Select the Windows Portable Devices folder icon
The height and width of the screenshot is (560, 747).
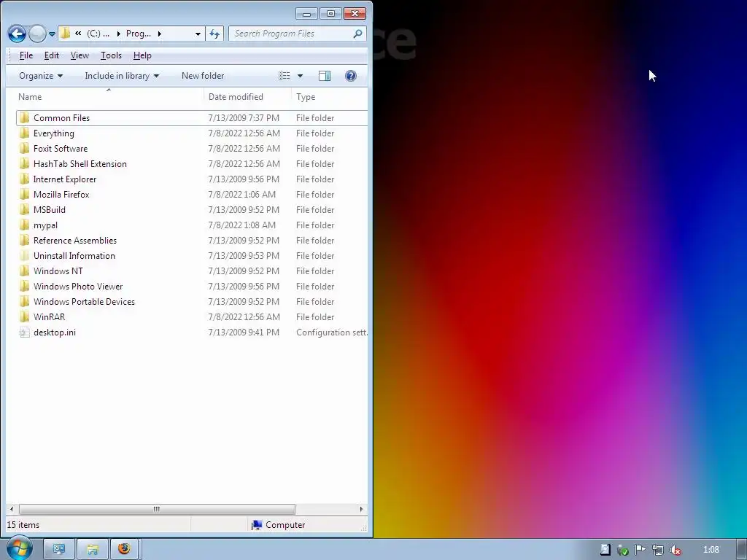(24, 301)
